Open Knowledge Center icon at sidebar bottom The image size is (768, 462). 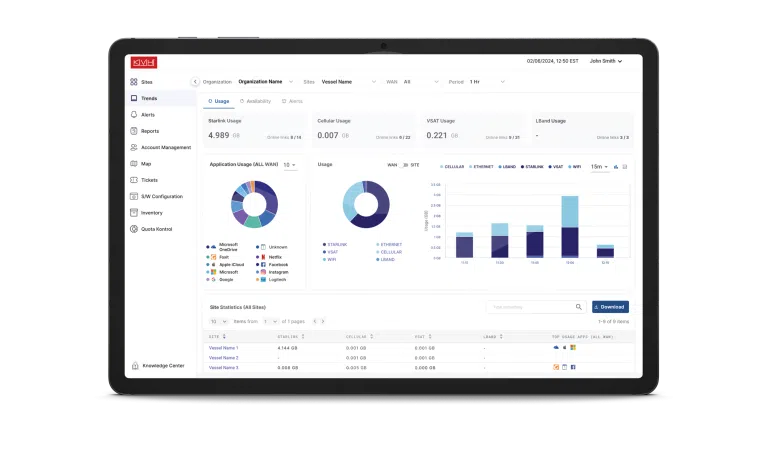point(135,365)
